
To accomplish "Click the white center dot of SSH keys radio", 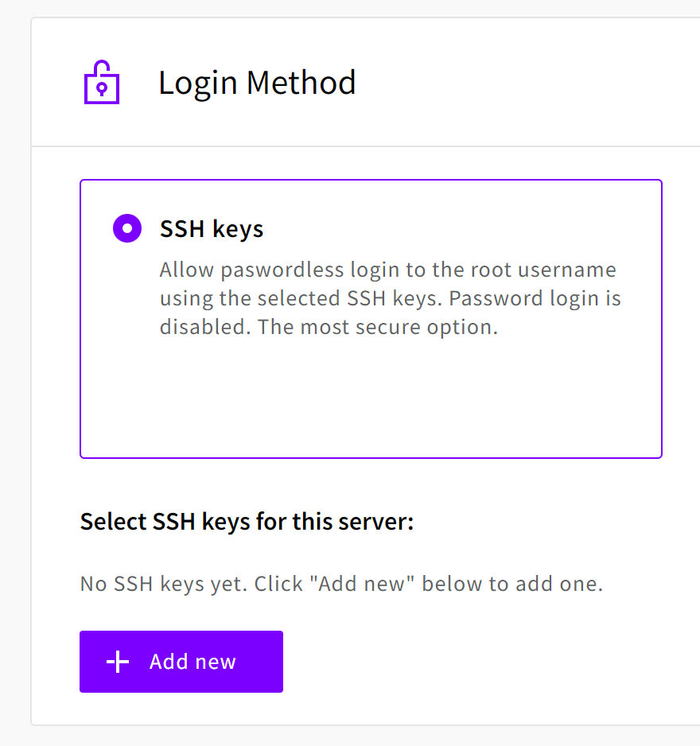I will click(127, 228).
